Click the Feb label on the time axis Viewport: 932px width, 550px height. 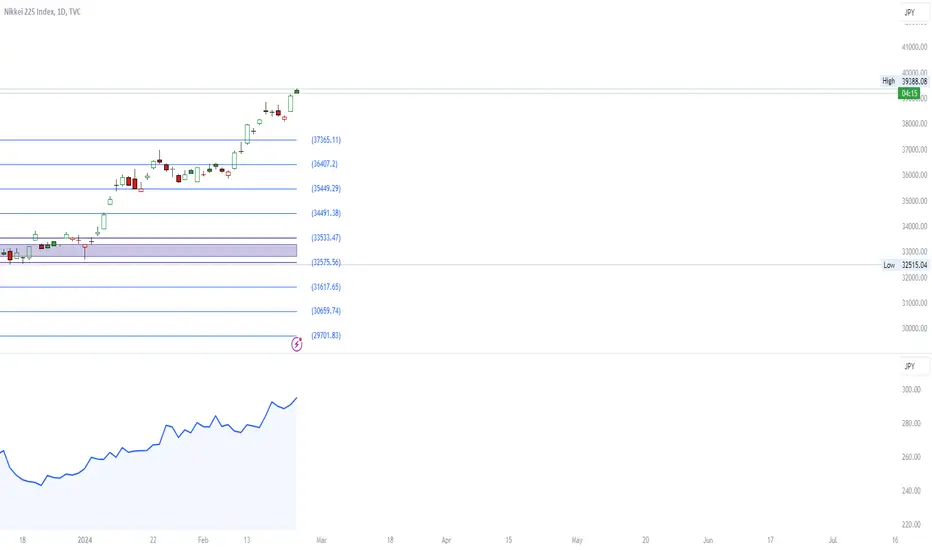point(203,540)
